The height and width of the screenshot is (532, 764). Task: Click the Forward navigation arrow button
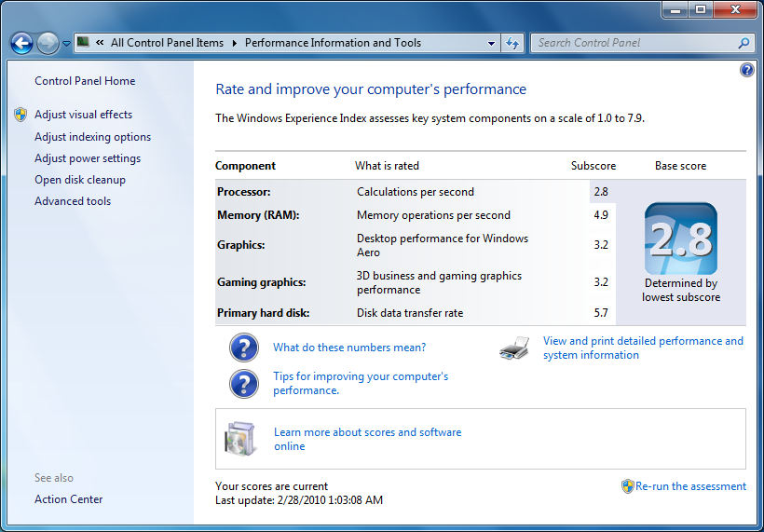[x=48, y=44]
